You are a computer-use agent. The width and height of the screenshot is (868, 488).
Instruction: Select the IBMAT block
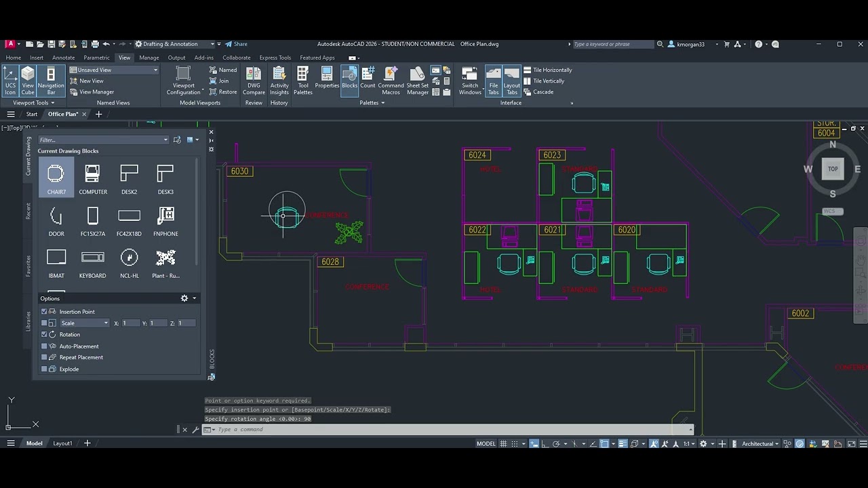pos(56,262)
